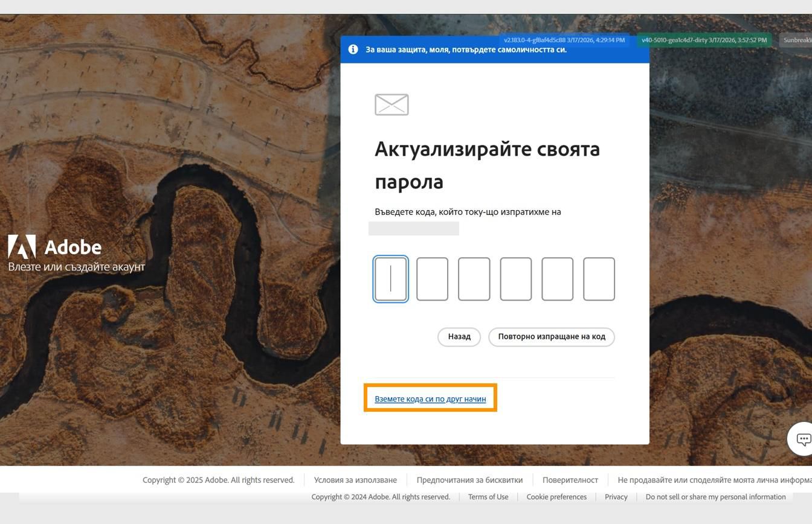Open the English "Terms of Use" link
812x524 pixels.
tap(488, 496)
